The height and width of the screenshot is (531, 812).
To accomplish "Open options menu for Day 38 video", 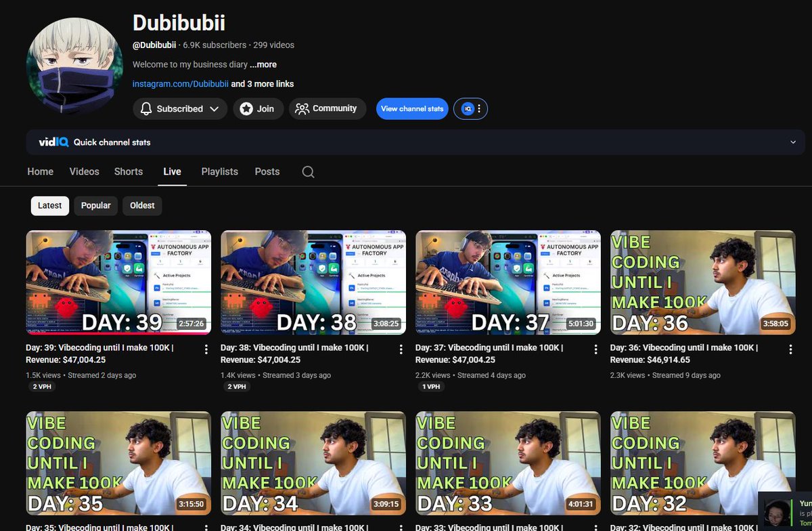I will pyautogui.click(x=401, y=349).
